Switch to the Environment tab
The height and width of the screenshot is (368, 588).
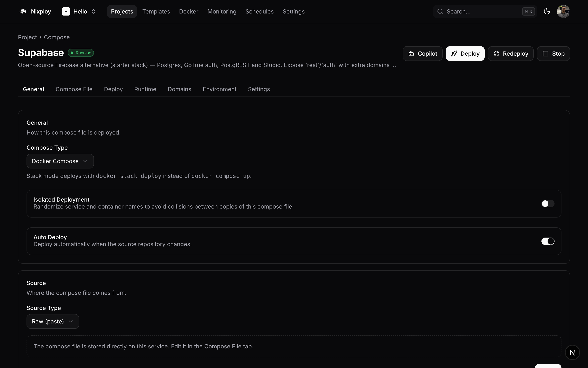click(x=220, y=89)
